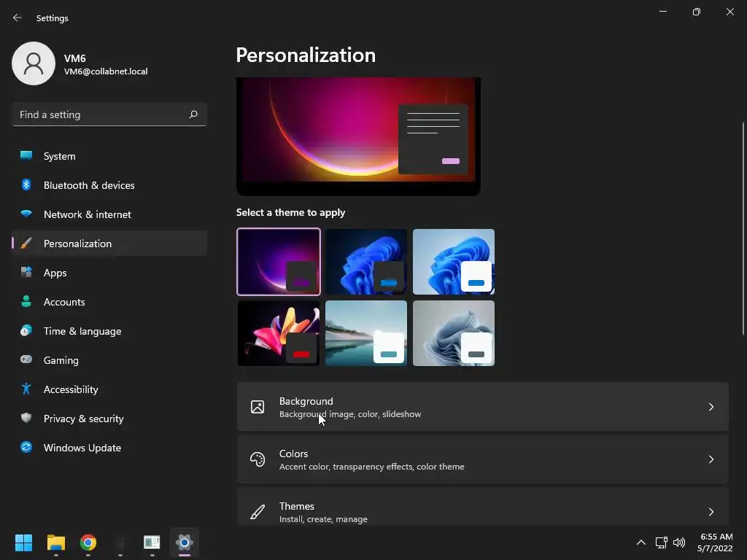Click the VM6@collabnet.local account name
This screenshot has width=747, height=560.
click(106, 71)
